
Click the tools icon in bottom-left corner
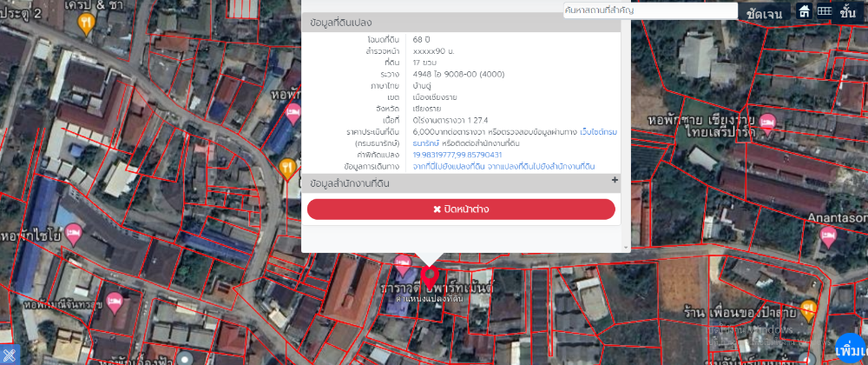pos(10,355)
